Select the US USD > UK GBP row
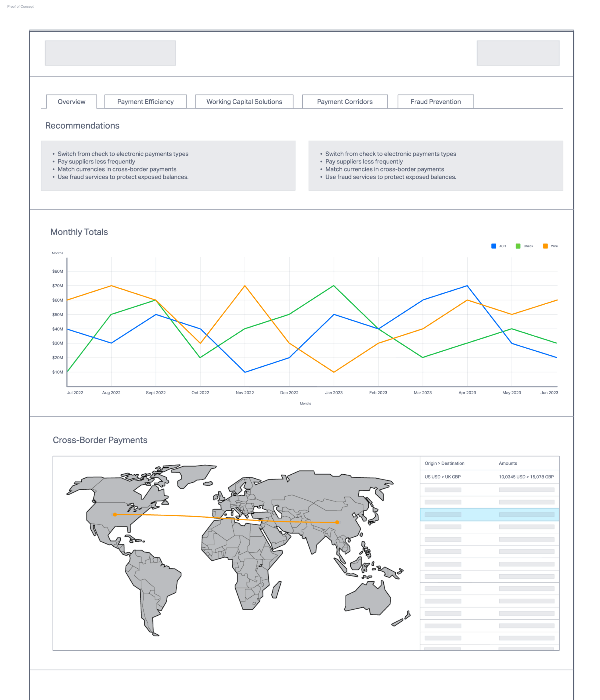This screenshot has height=700, width=600. (x=489, y=477)
